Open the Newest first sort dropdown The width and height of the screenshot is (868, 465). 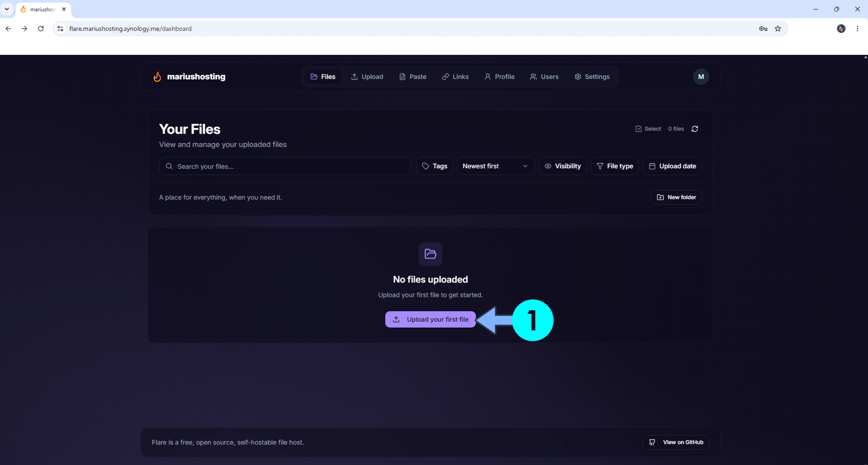coord(495,166)
